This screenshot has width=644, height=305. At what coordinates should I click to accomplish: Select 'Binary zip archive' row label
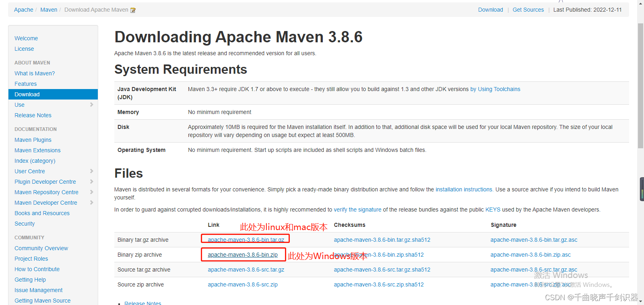click(x=140, y=255)
